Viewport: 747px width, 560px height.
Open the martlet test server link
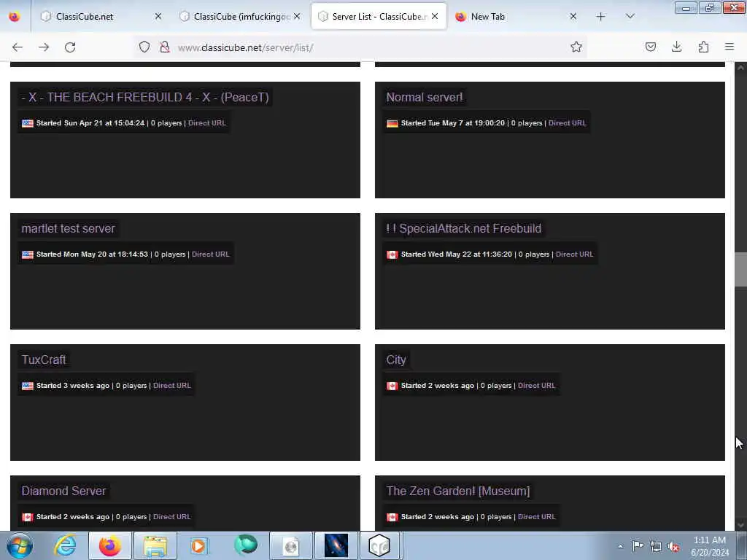[68, 228]
